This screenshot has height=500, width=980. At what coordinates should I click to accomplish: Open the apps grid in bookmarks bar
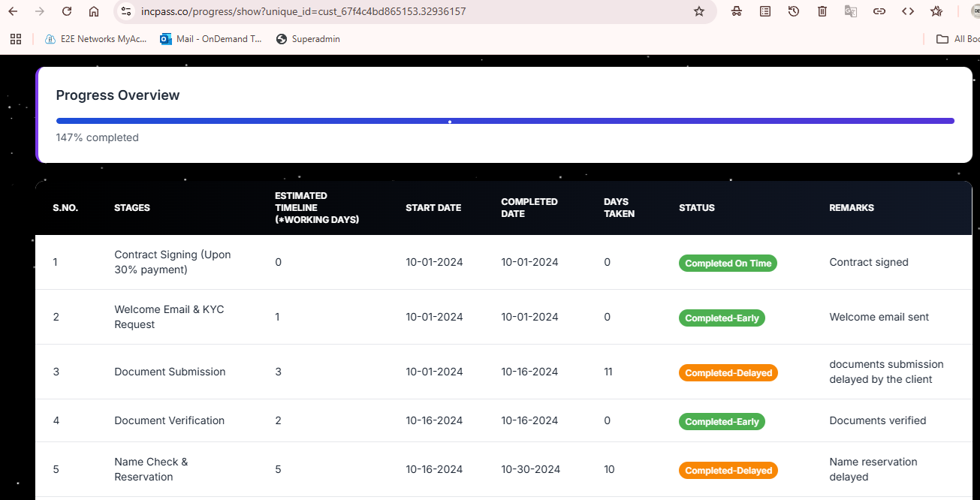click(x=16, y=39)
